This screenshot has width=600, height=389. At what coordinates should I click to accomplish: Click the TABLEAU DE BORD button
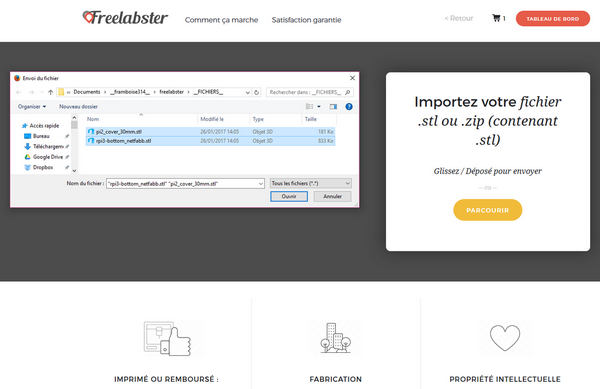click(553, 19)
